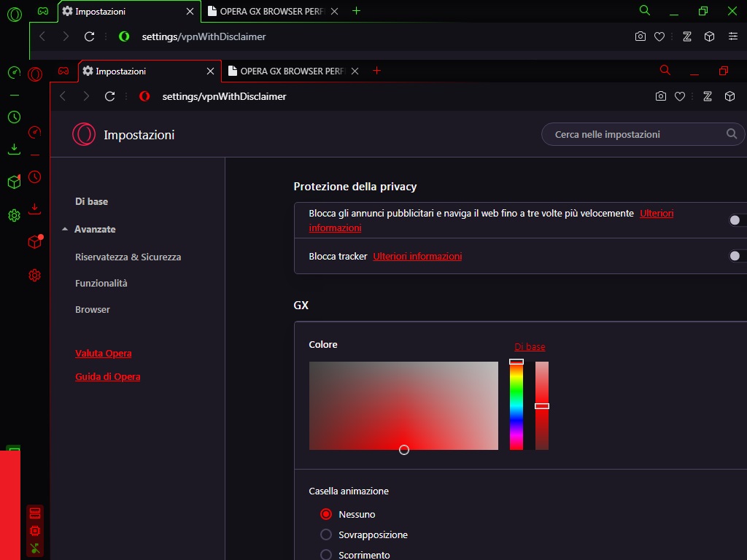This screenshot has width=747, height=560.
Task: Open the Opera menu in the red window
Action: (x=35, y=74)
